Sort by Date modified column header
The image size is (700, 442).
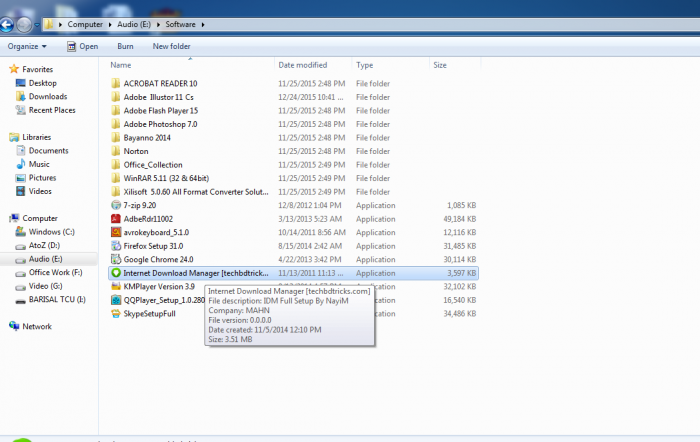tap(303, 65)
